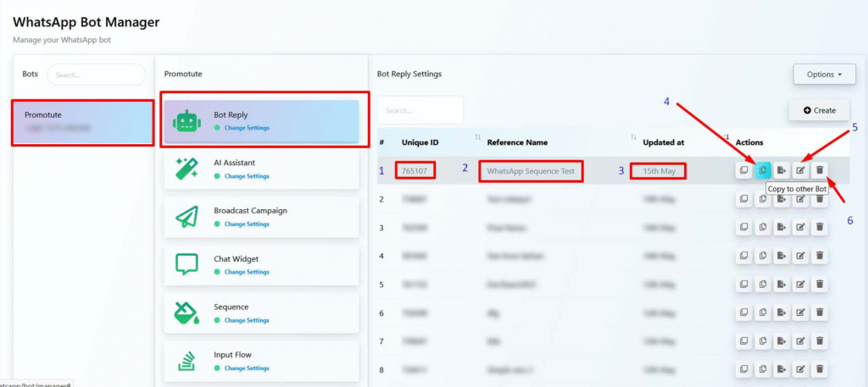Image resolution: width=868 pixels, height=387 pixels.
Task: Duplicate the WhatsApp Sequence Test bot reply
Action: click(743, 170)
